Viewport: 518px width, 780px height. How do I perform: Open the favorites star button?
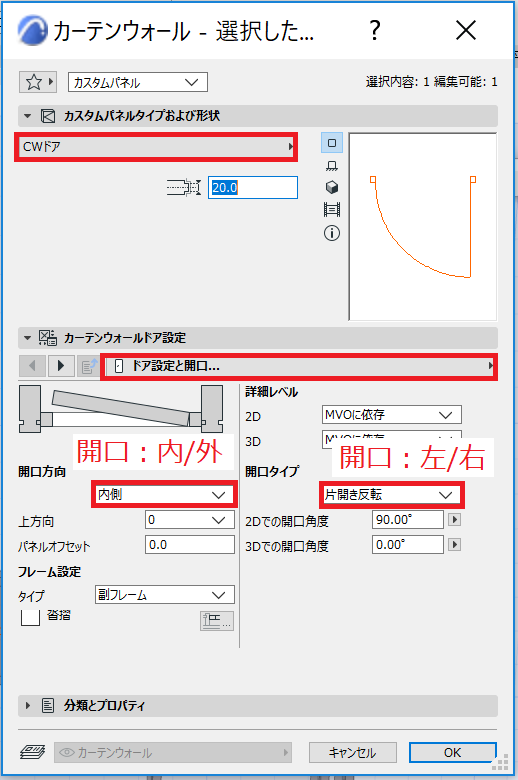[37, 82]
